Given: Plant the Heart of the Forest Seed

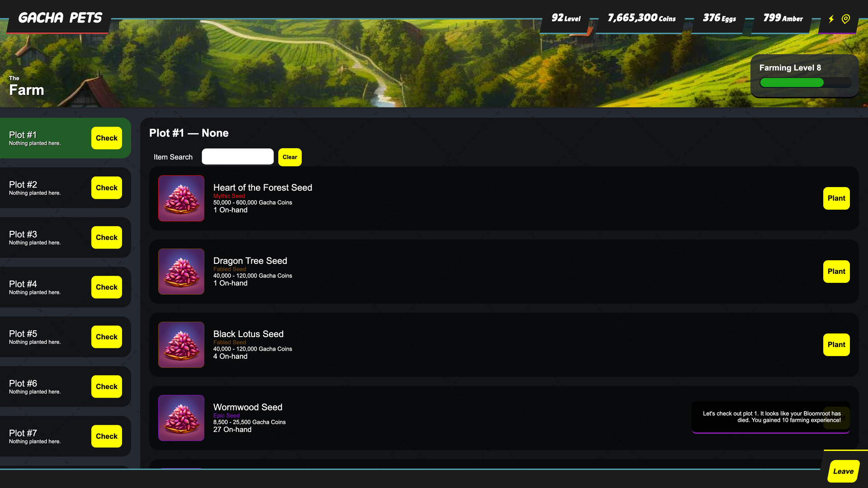Looking at the screenshot, I should (836, 198).
